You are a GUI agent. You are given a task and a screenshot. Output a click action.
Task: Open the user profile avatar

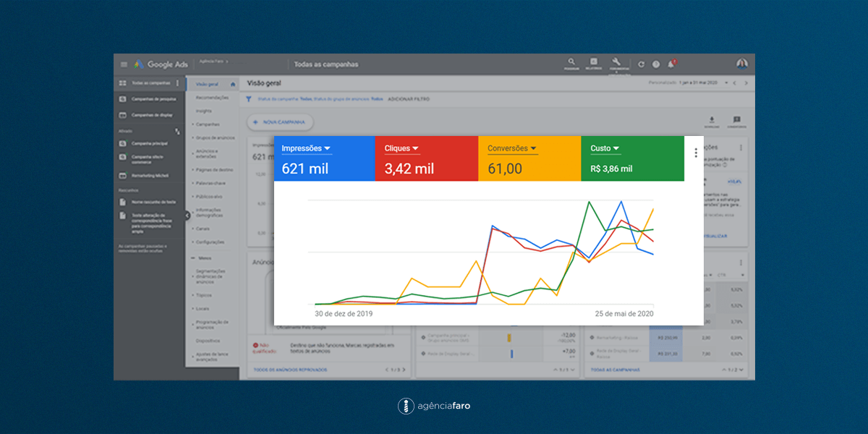[742, 64]
